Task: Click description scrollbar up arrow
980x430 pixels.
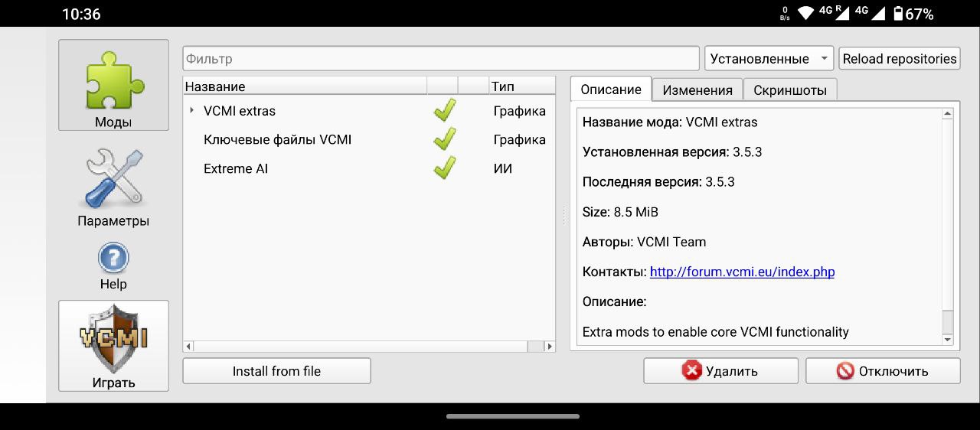Action: point(948,114)
